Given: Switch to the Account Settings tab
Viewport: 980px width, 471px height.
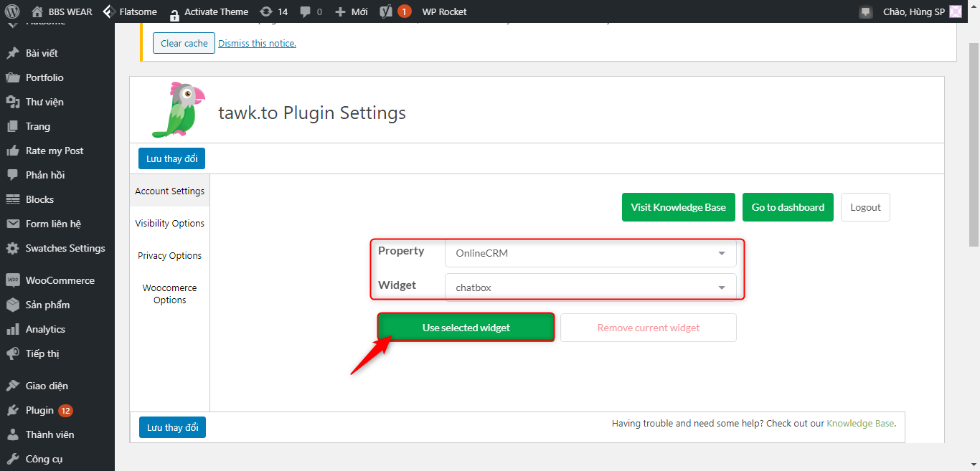Looking at the screenshot, I should pos(170,191).
